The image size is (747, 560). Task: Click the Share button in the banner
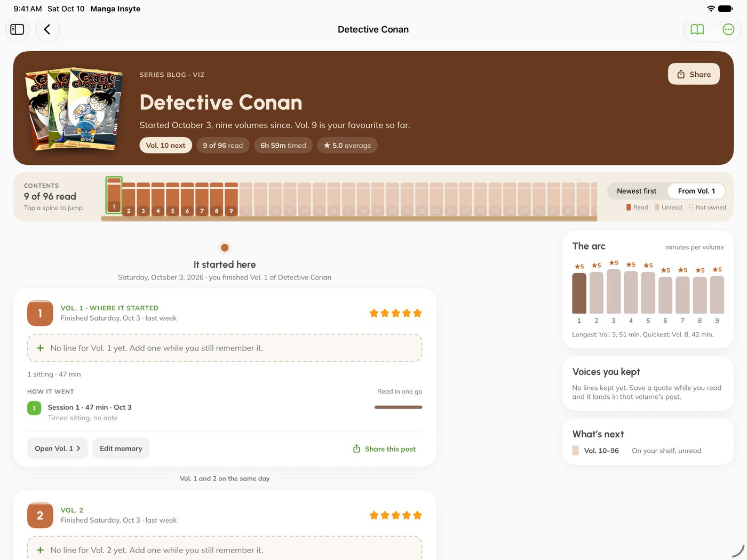pyautogui.click(x=694, y=74)
